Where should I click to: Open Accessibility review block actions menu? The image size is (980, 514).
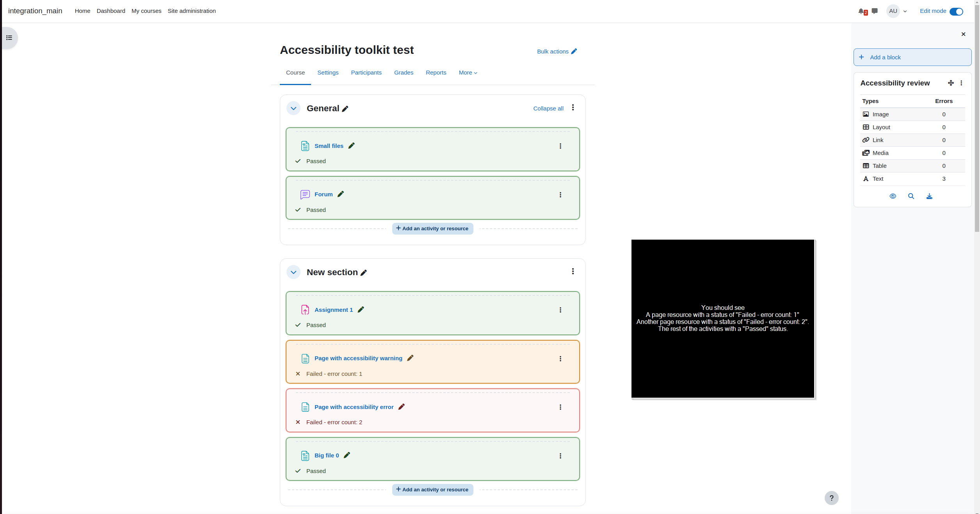(961, 83)
